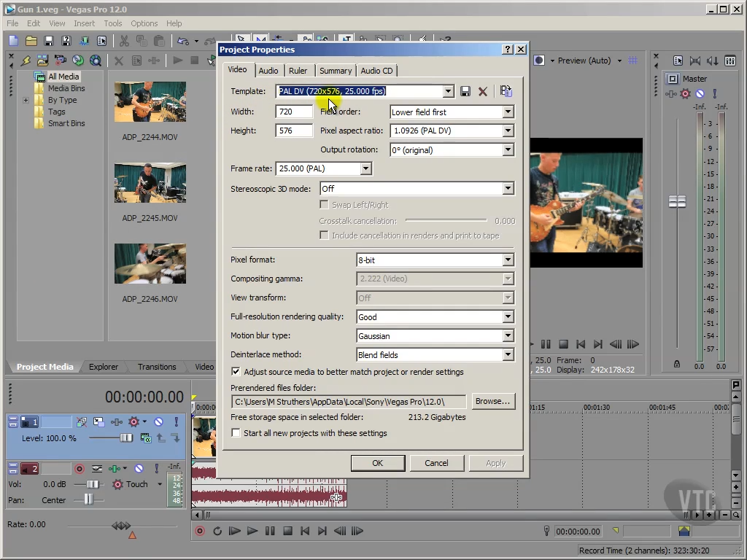Viewport: 747px width, 560px height.
Task: Click the Render As icon in toolbar
Action: coord(85,41)
